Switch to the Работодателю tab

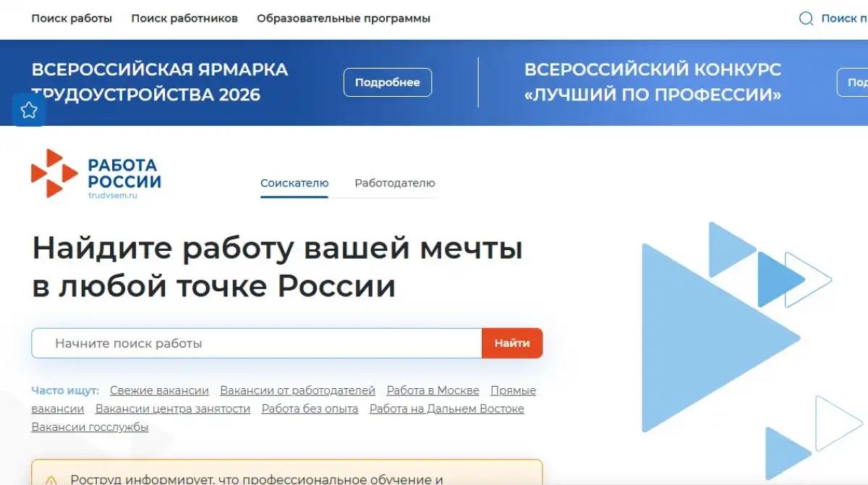[x=395, y=184]
